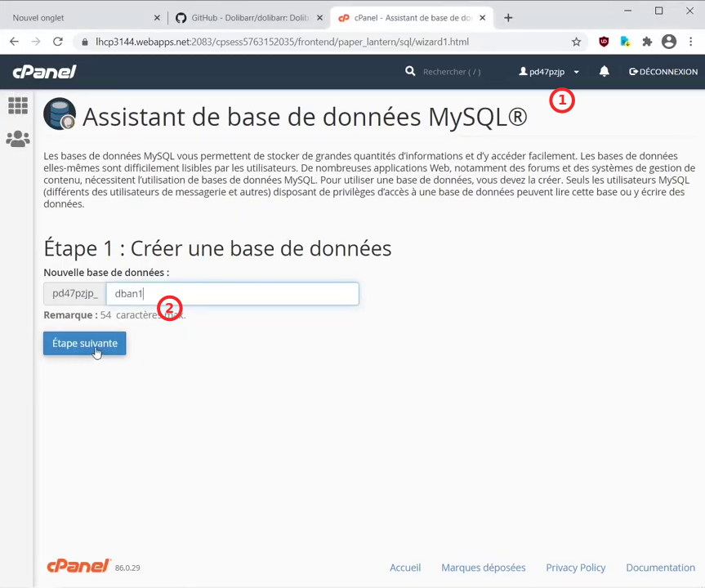The width and height of the screenshot is (705, 588).
Task: Click the search magnifier icon
Action: (x=410, y=72)
